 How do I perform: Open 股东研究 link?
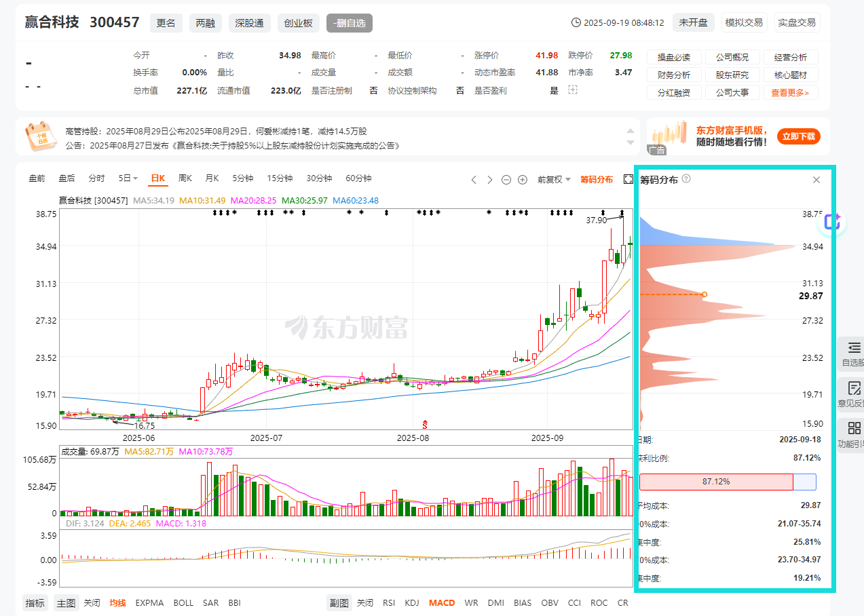(732, 75)
